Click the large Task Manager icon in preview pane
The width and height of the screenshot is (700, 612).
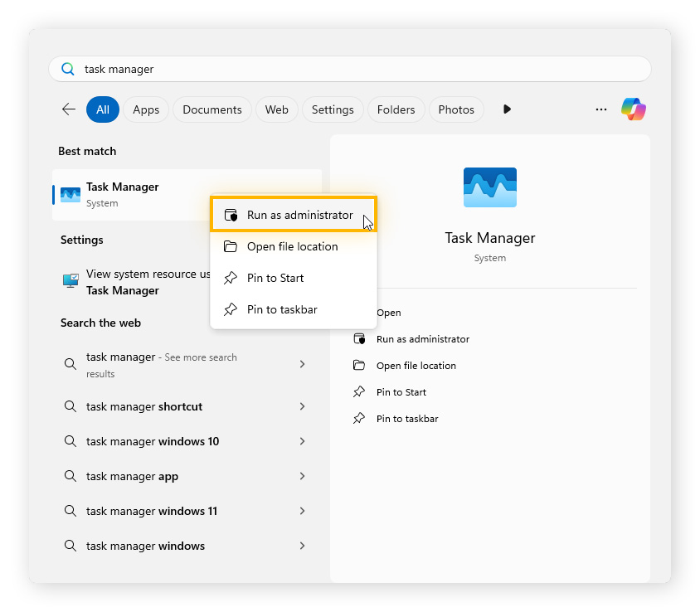point(489,187)
